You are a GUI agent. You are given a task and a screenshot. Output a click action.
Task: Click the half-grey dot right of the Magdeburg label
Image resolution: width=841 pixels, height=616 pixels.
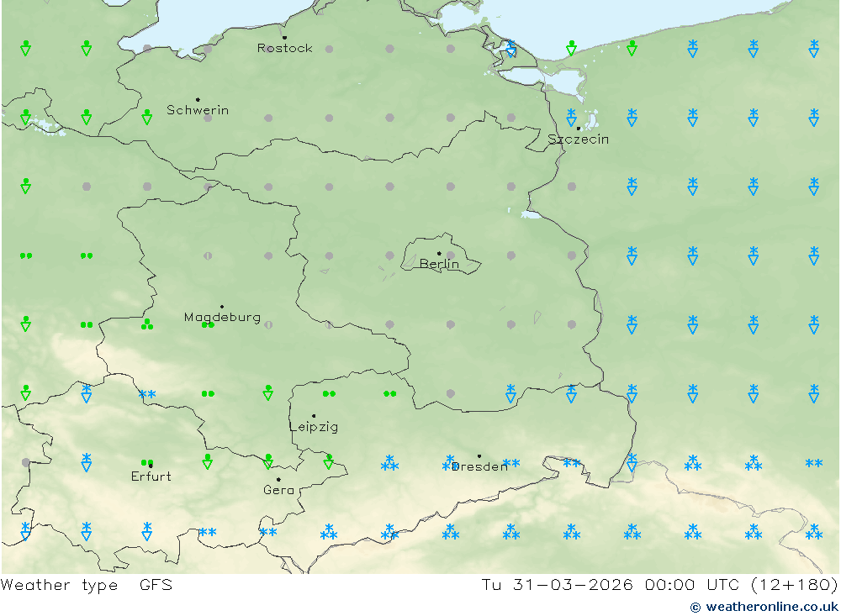(x=269, y=325)
